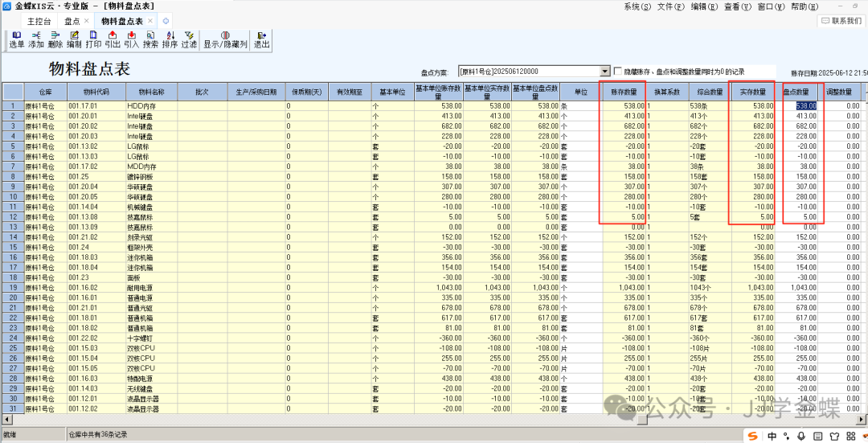868x443 pixels.
Task: Open the 编制 (edit) tool
Action: coord(74,39)
